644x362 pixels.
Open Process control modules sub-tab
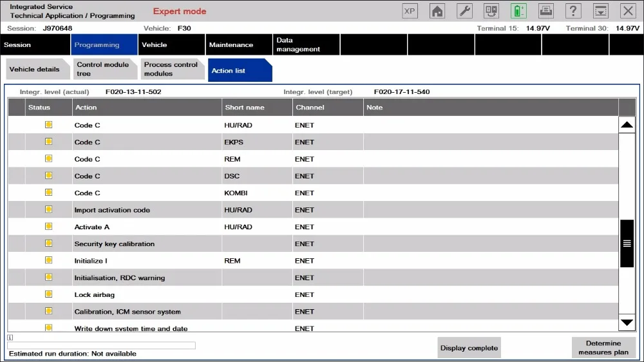(x=173, y=69)
